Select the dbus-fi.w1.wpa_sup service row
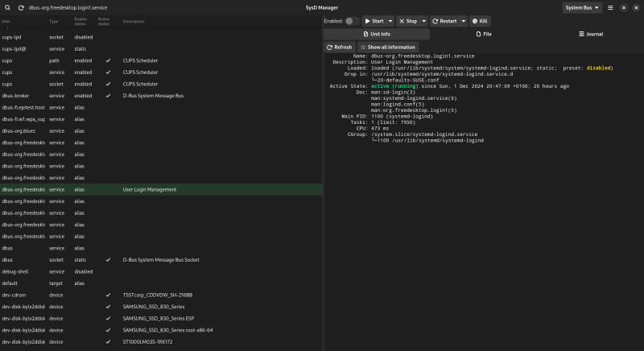Image resolution: width=644 pixels, height=351 pixels. point(161,119)
